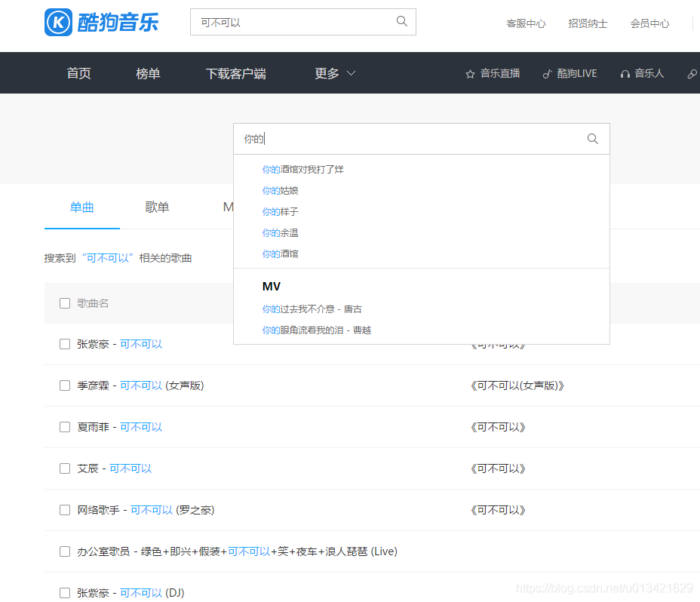Image resolution: width=700 pixels, height=602 pixels.
Task: Click the music note icon beside 酷狗LIVE
Action: 548,74
